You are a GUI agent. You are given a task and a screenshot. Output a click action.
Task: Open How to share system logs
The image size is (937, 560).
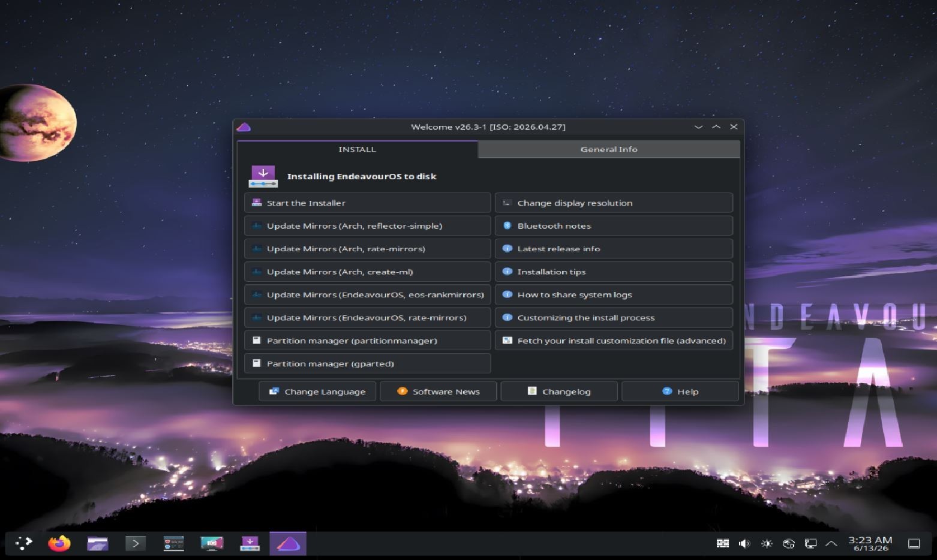coord(614,294)
